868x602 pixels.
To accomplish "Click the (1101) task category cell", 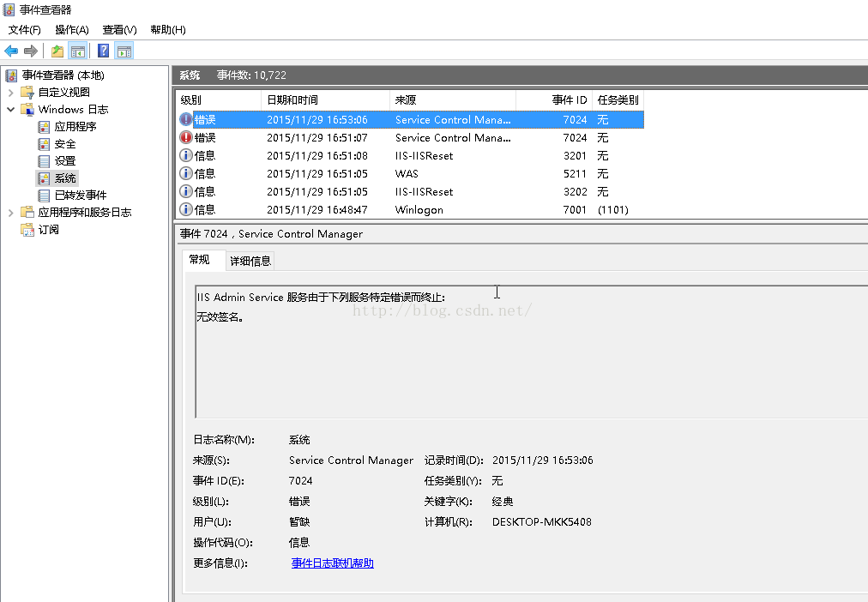I will (x=612, y=210).
